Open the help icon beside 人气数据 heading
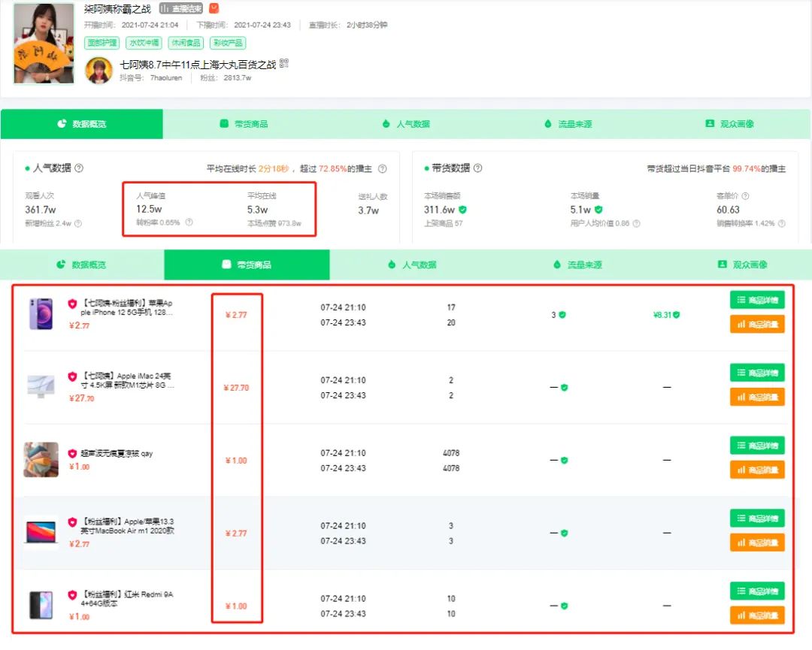 pyautogui.click(x=79, y=168)
